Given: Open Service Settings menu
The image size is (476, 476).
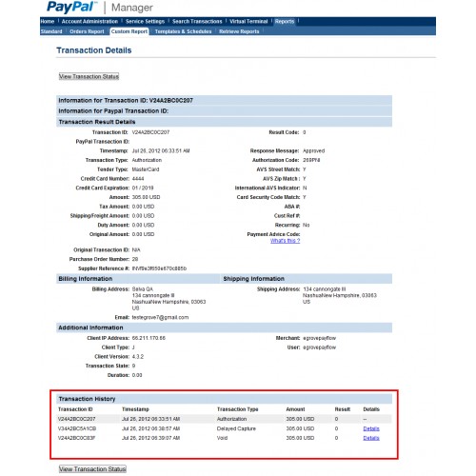Looking at the screenshot, I should [145, 22].
